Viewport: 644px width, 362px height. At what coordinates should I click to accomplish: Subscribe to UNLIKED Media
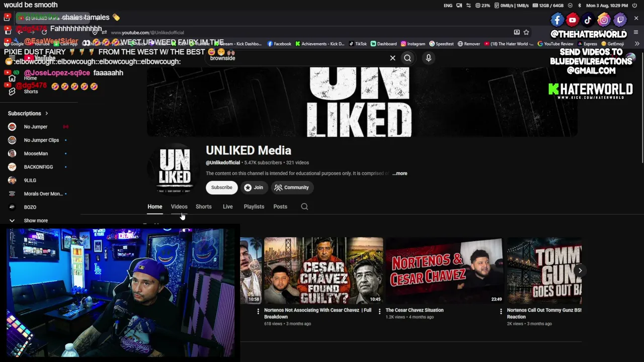click(221, 188)
